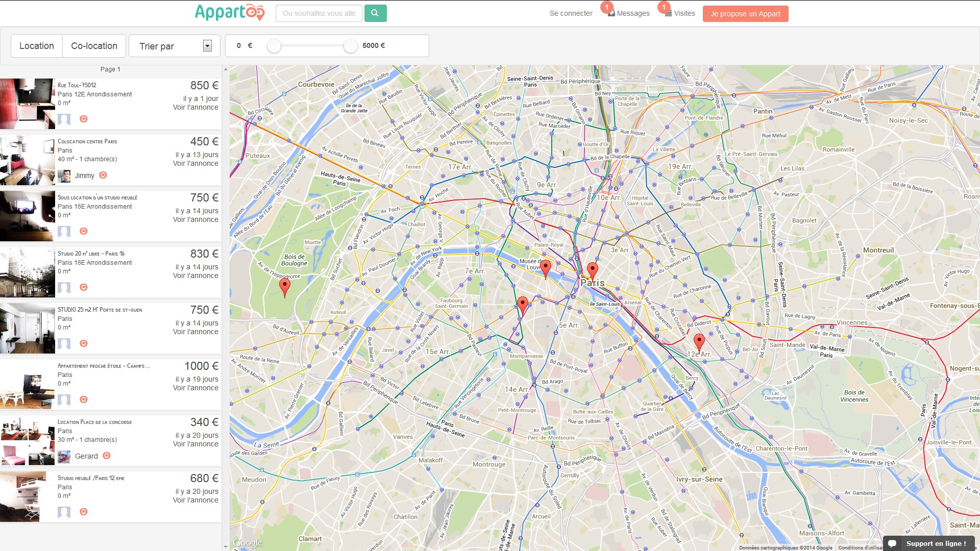This screenshot has width=980, height=551.
Task: Click the default avatar on the Rue Toul listing
Action: coord(64,119)
